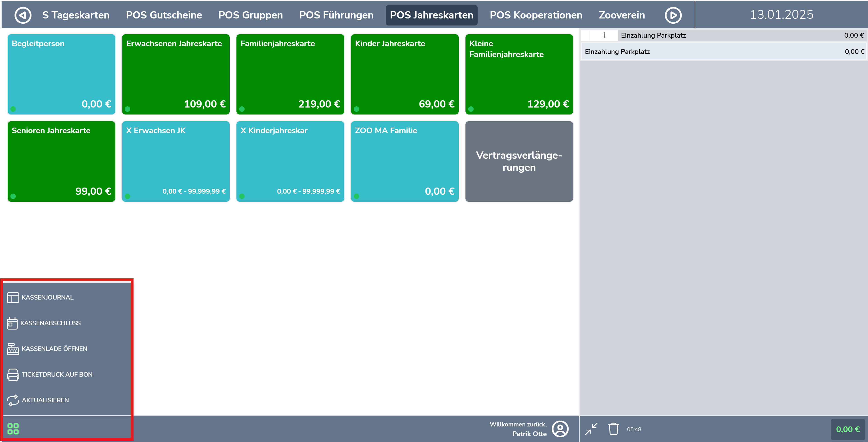Screen dimensions: 868x442
Task: Click Kassenlade öffnen to open the drawer
Action: pos(54,349)
